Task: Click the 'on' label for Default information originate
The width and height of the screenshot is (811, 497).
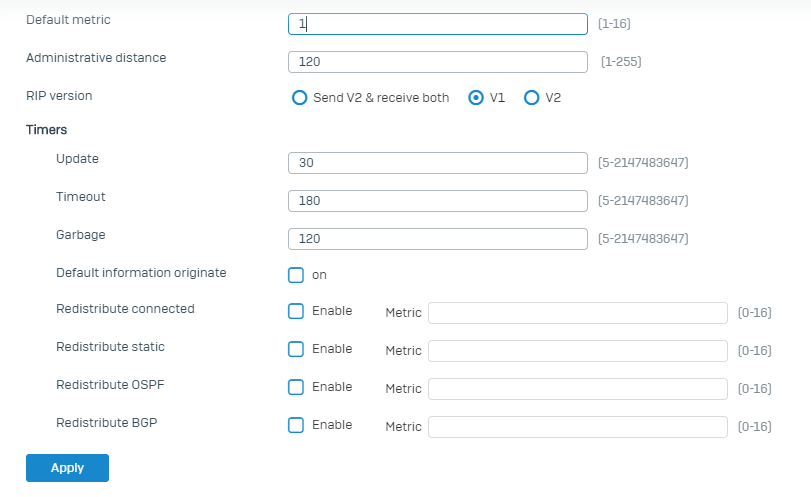Action: [x=319, y=275]
